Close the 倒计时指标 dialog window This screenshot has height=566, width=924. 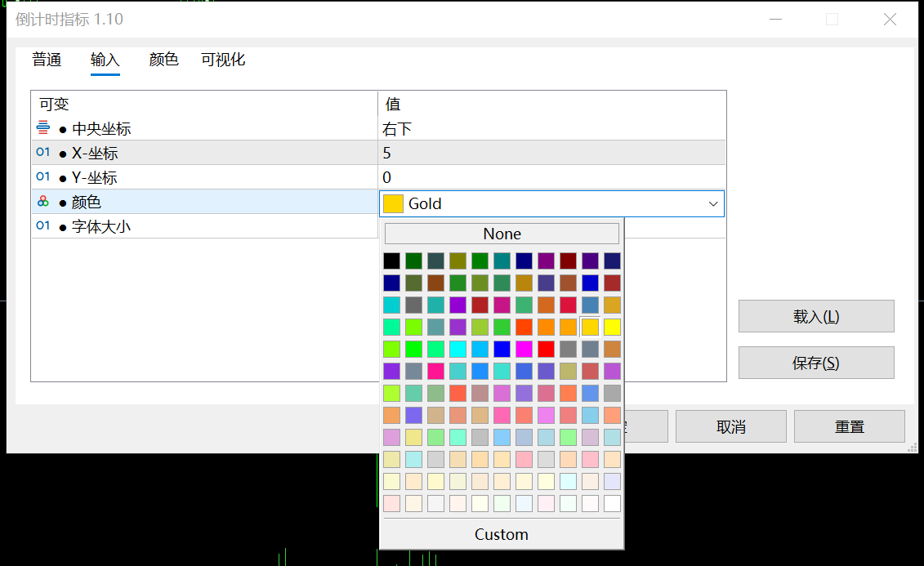(x=890, y=20)
